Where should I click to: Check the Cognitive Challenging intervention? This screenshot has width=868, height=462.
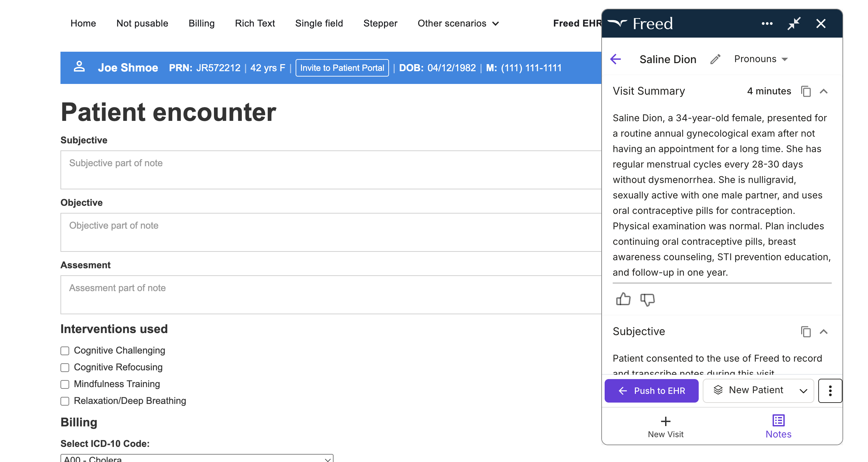pyautogui.click(x=65, y=351)
